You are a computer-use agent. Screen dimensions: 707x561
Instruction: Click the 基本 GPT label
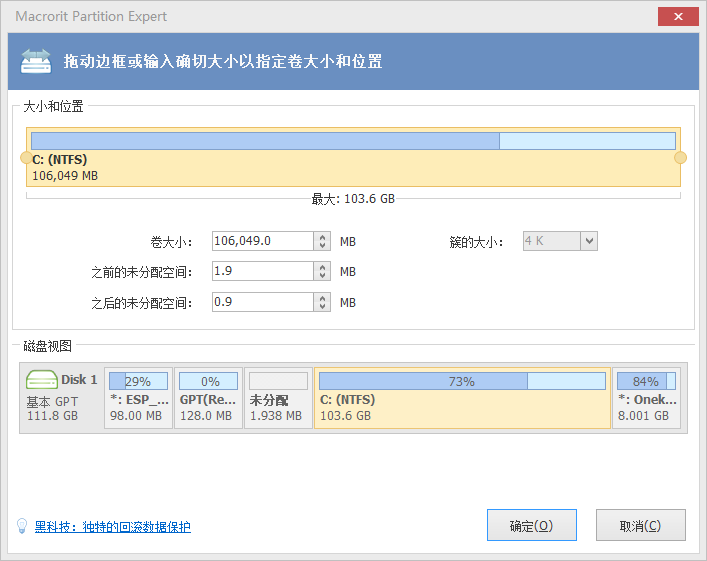coord(52,401)
